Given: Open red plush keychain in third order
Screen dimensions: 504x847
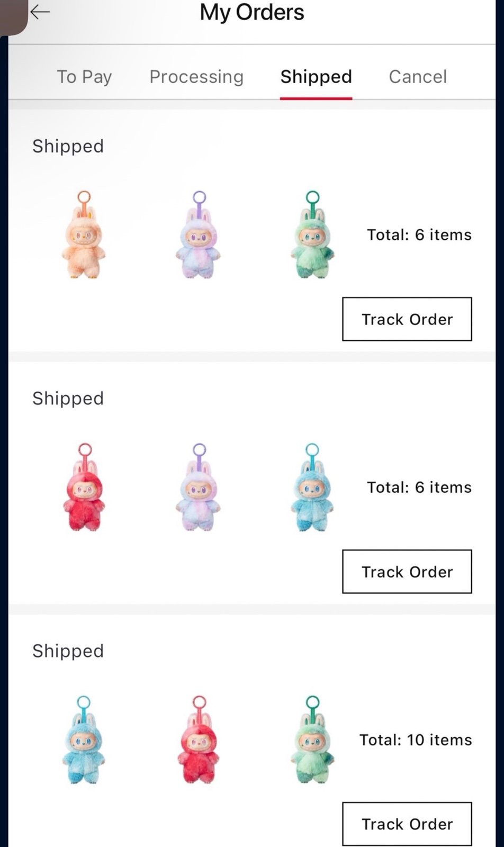Looking at the screenshot, I should [x=199, y=740].
